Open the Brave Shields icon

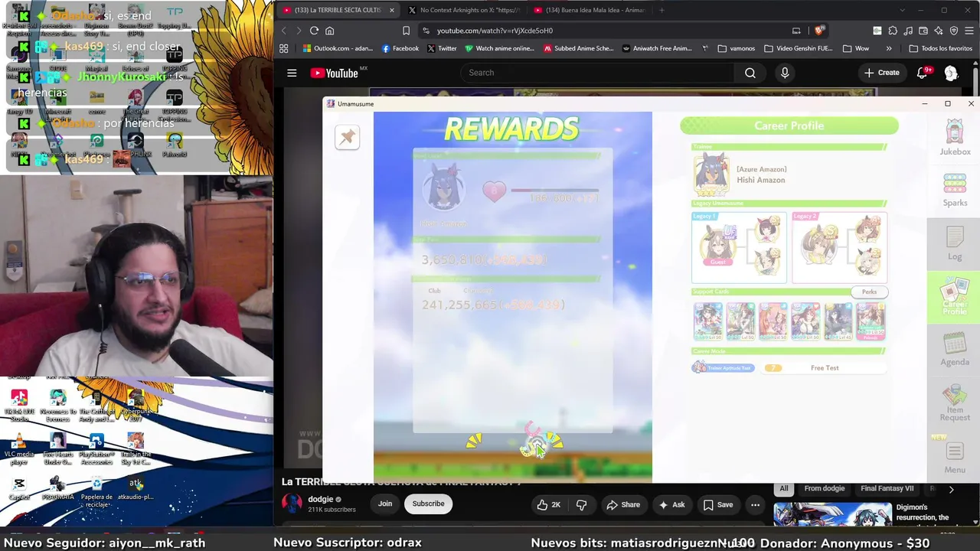click(818, 31)
